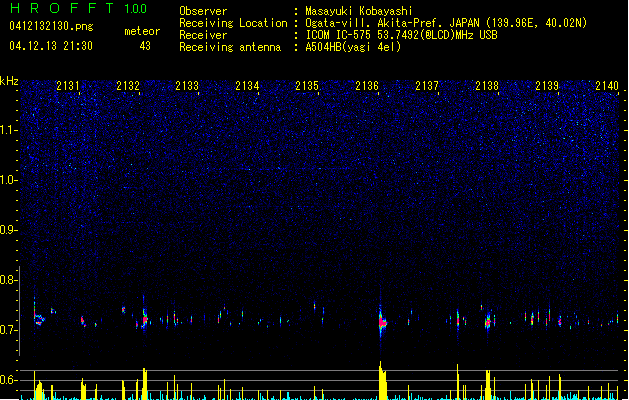The height and width of the screenshot is (400, 629).
Task: Click the file name 0412132130.png
Action: tap(51, 26)
